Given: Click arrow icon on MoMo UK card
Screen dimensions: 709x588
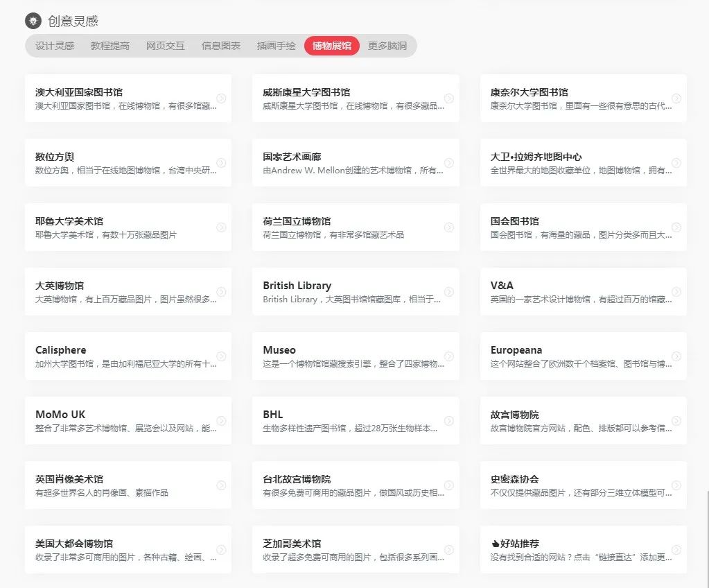Looking at the screenshot, I should pos(221,421).
